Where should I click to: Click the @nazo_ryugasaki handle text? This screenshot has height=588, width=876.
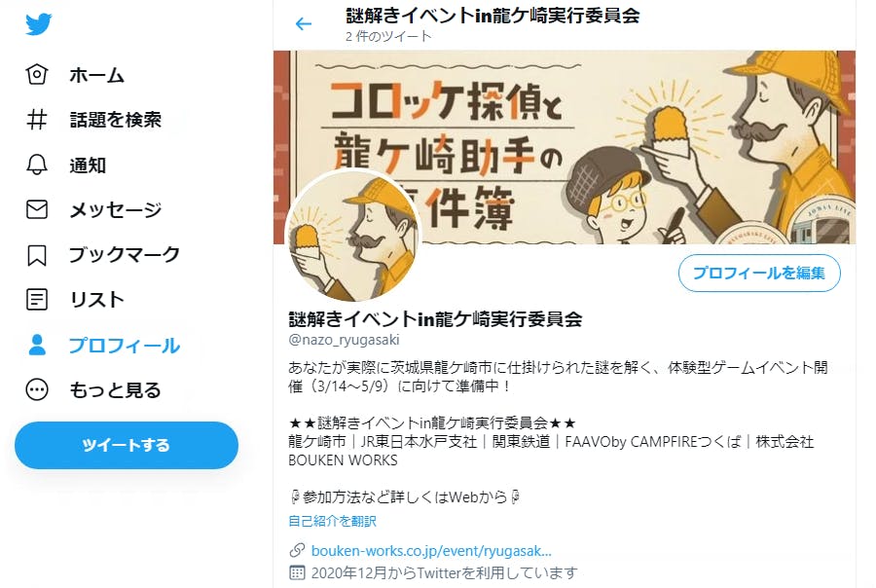344,340
